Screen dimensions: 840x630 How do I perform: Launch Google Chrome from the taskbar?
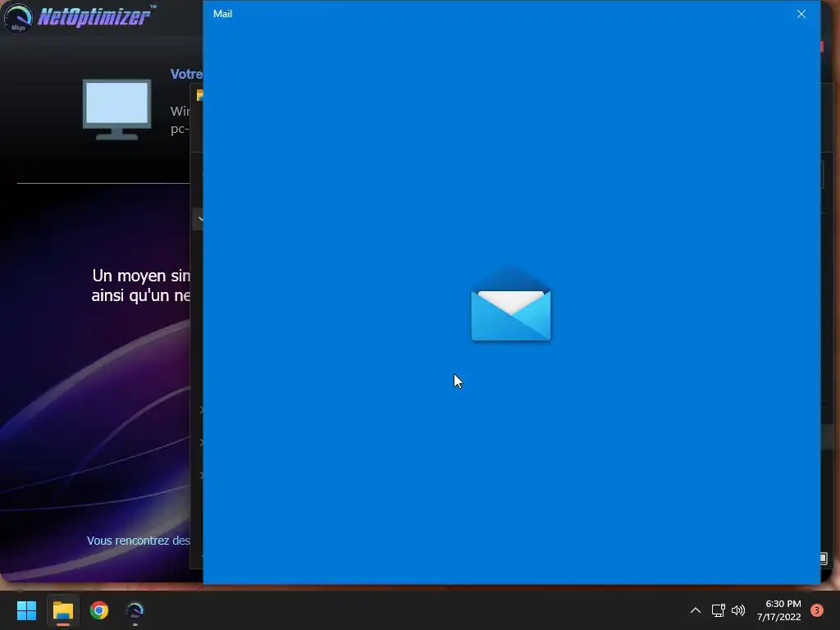tap(99, 610)
